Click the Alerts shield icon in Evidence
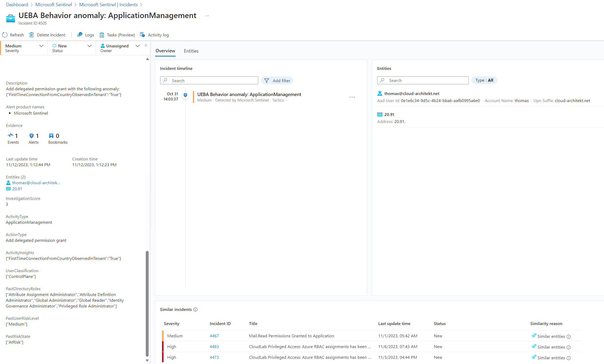Image resolution: width=604 pixels, height=364 pixels. pyautogui.click(x=31, y=136)
